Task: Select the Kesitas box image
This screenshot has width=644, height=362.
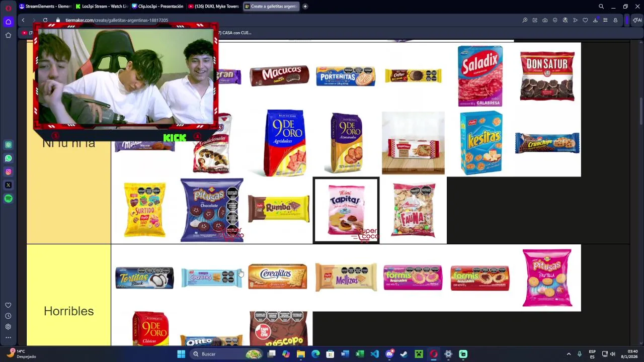Action: click(x=480, y=143)
